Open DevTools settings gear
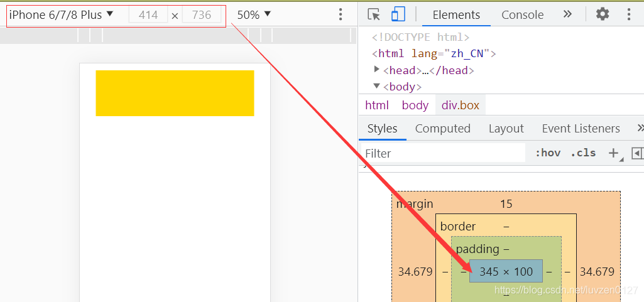Viewport: 644px width, 302px height. pos(603,14)
